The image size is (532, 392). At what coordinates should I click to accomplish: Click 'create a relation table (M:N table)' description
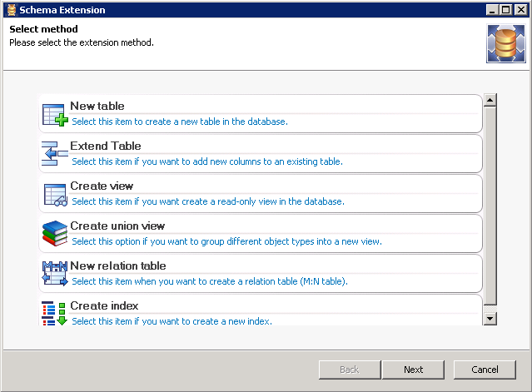[210, 282]
